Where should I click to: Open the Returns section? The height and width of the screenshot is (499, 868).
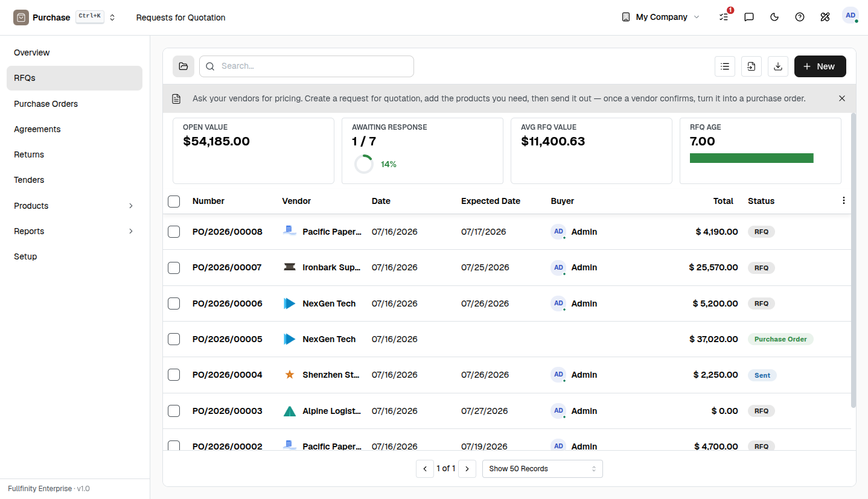pyautogui.click(x=74, y=154)
